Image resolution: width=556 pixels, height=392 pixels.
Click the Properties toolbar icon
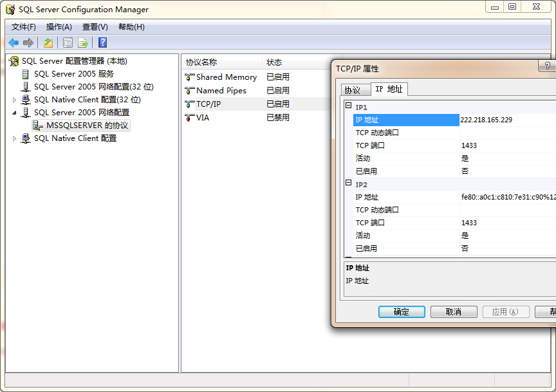[68, 43]
